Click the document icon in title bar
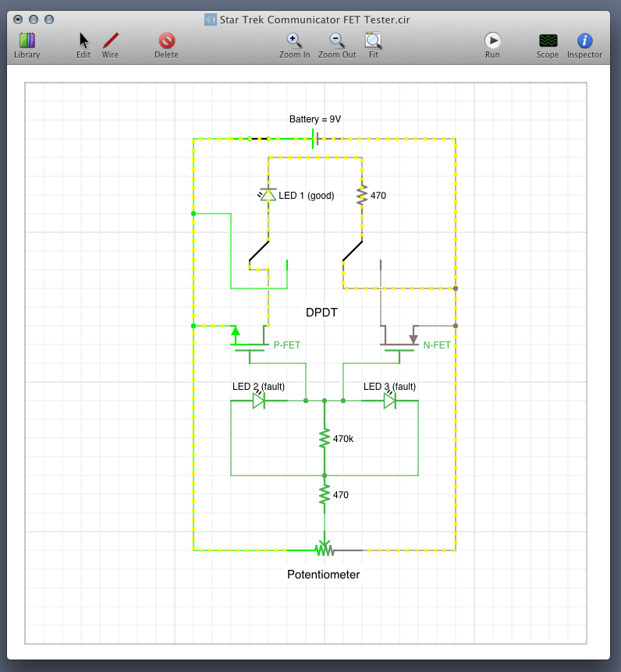Image resolution: width=621 pixels, height=672 pixels. (x=210, y=19)
